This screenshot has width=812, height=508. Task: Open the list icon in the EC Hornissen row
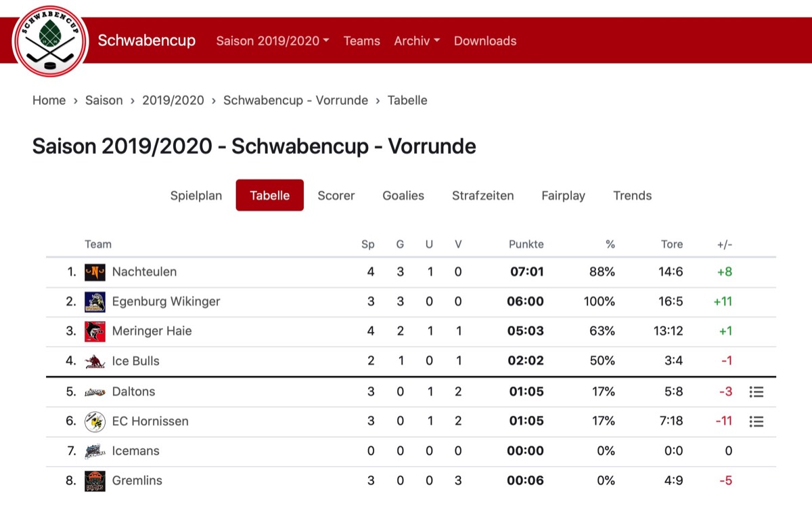click(x=757, y=421)
